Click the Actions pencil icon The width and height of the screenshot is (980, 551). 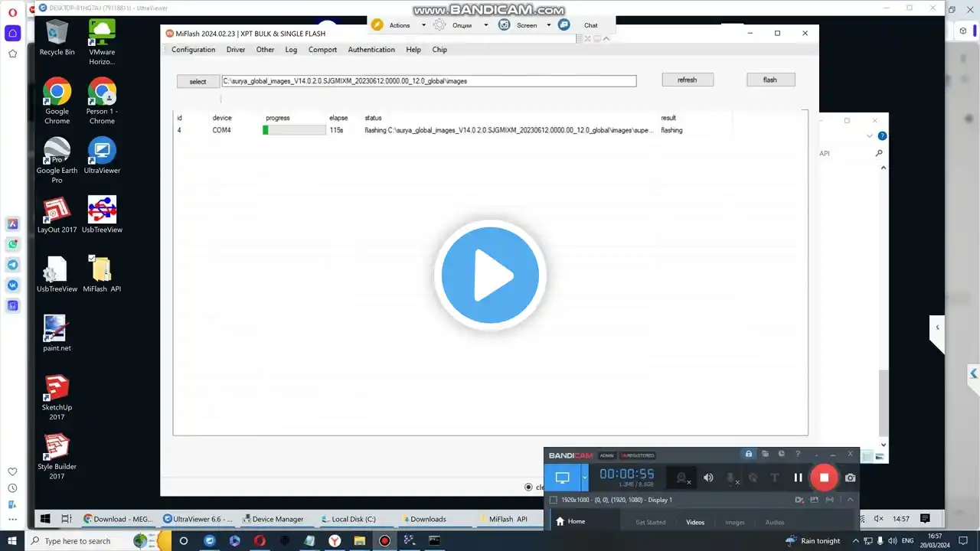point(377,24)
